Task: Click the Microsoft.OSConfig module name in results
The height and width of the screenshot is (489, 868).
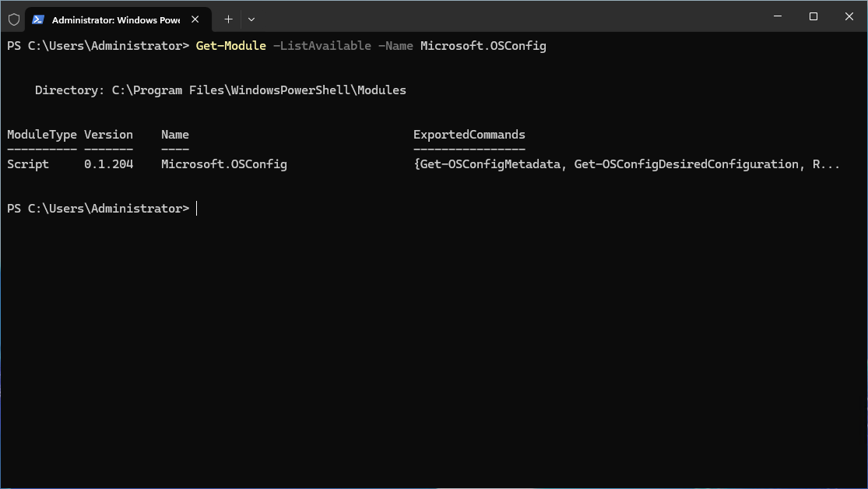Action: [223, 164]
